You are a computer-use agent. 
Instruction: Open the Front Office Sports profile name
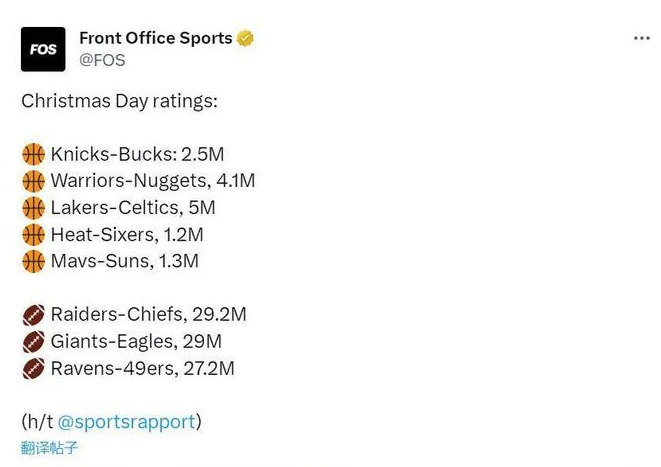155,38
